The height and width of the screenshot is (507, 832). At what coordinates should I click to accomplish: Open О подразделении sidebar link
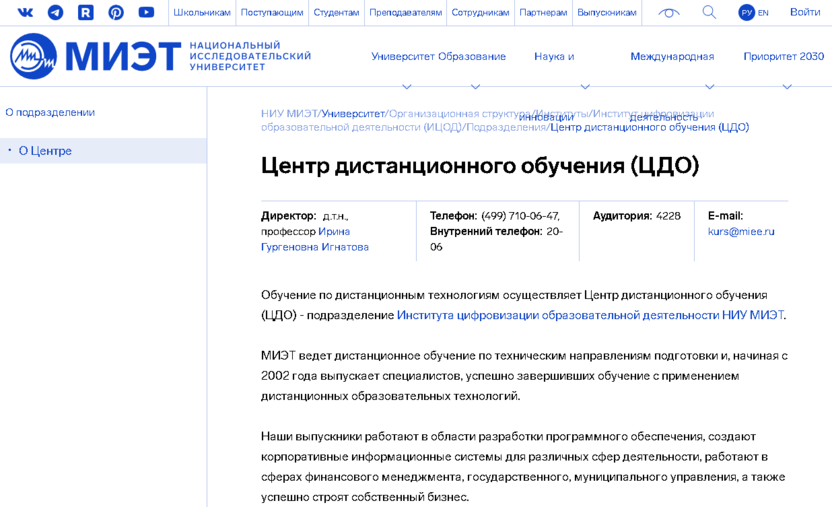pos(50,112)
